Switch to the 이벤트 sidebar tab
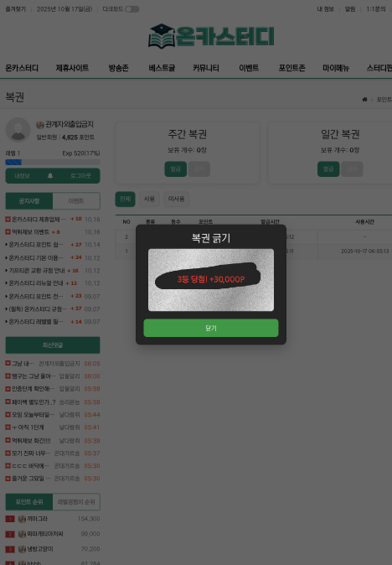The height and width of the screenshot is (565, 392). (76, 201)
